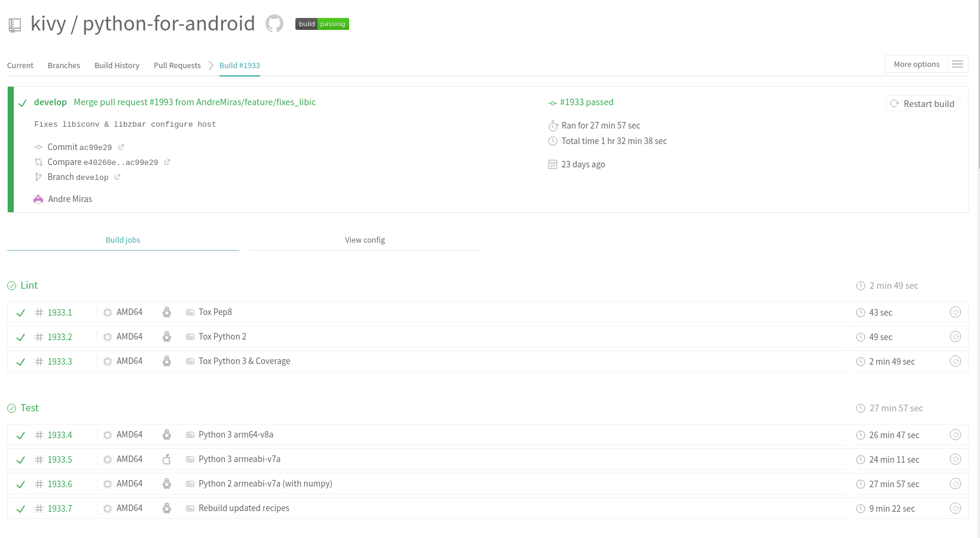
Task: Restart job 1933.6 using its restart icon
Action: [x=955, y=484]
